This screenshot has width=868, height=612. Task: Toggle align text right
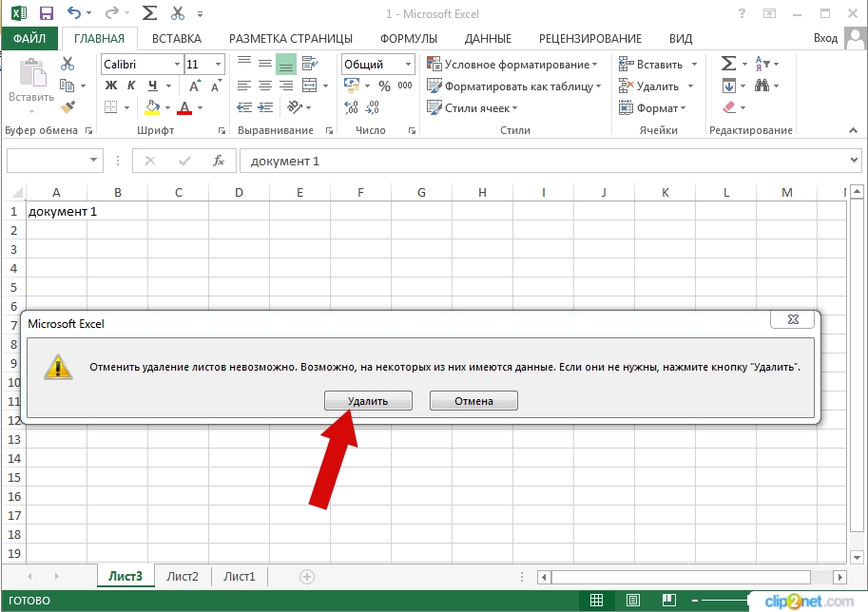(x=286, y=86)
